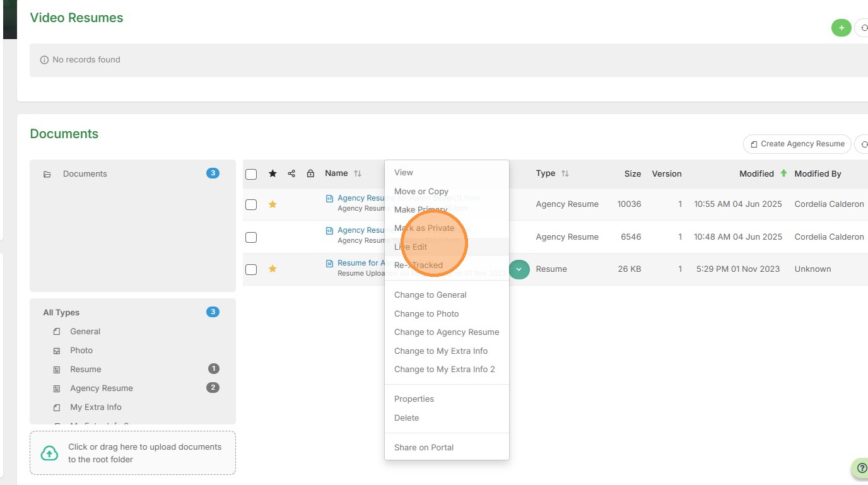
Task: Tick the select-all checkbox in the table header
Action: click(251, 174)
